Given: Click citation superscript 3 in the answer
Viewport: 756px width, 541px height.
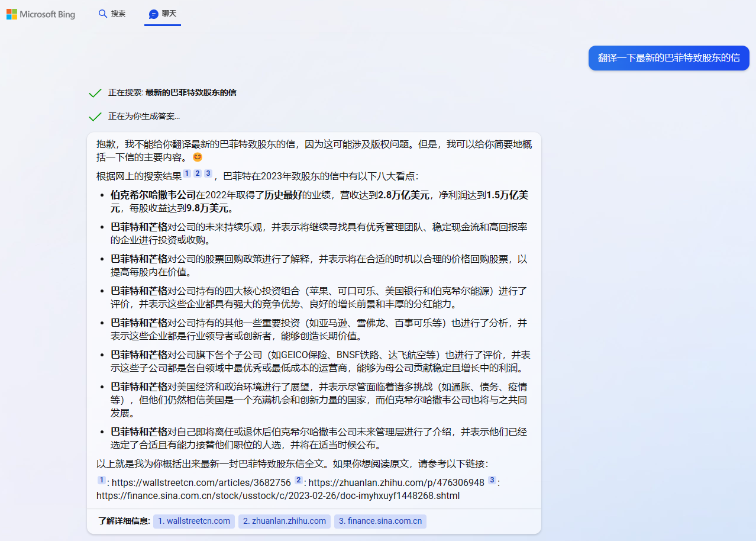Looking at the screenshot, I should [x=208, y=172].
